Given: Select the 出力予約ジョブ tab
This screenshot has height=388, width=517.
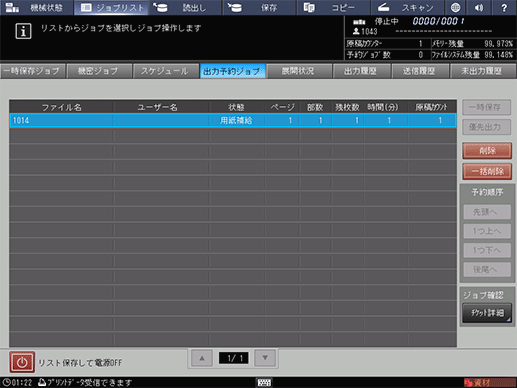Looking at the screenshot, I should pyautogui.click(x=232, y=71).
